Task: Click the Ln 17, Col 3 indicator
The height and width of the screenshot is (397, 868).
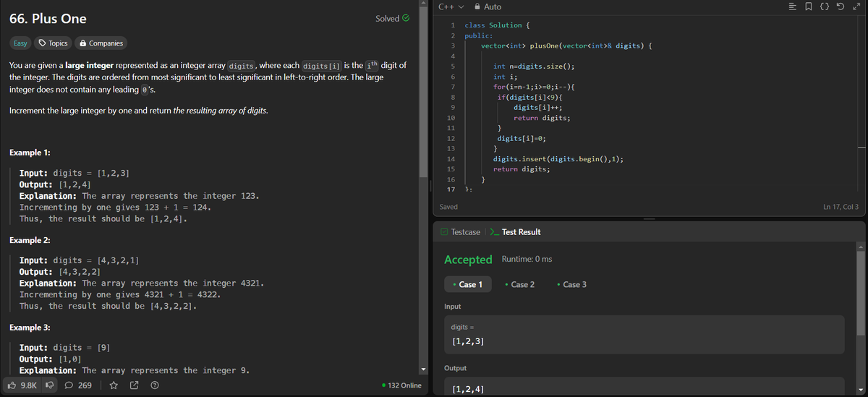Action: click(841, 207)
